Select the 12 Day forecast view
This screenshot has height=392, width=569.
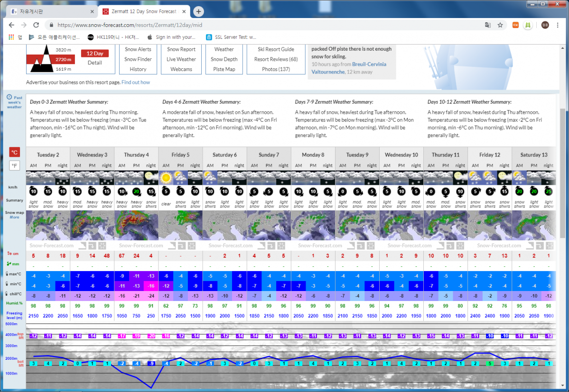pos(95,53)
